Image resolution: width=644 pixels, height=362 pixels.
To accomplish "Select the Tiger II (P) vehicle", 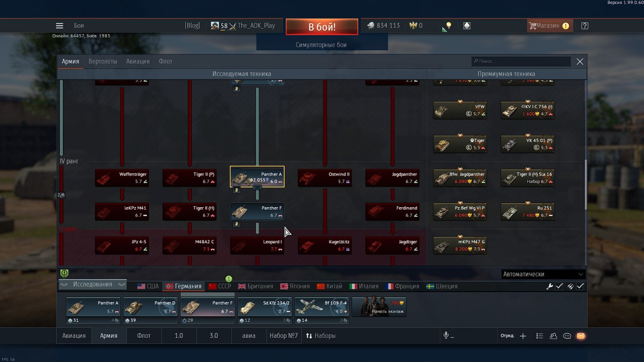I will click(x=189, y=178).
